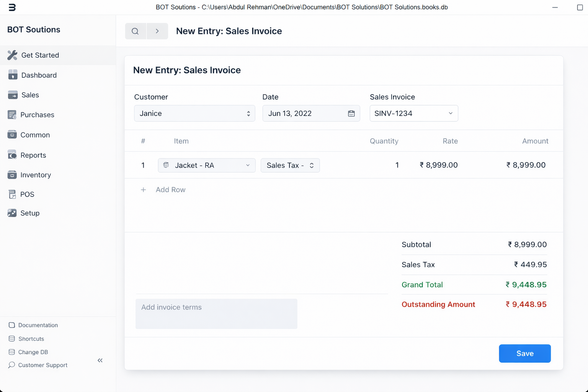
Task: Click the Reports sidebar icon
Action: point(12,155)
